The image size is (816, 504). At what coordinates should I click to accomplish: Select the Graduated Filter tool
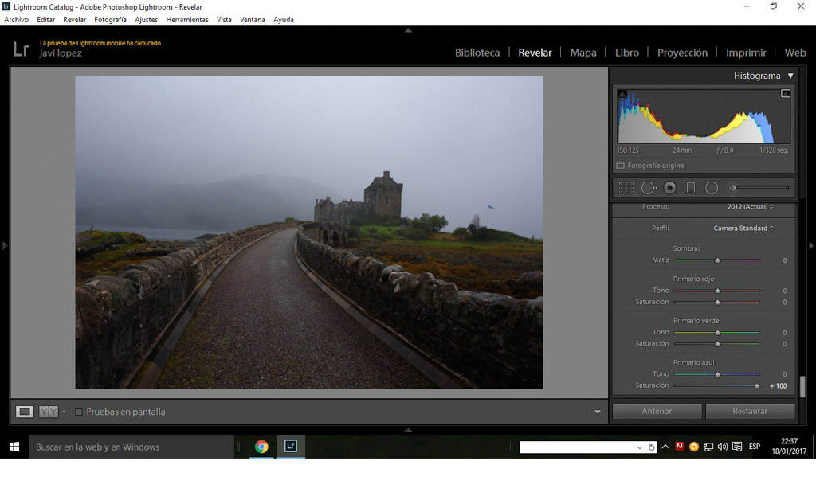tap(691, 188)
